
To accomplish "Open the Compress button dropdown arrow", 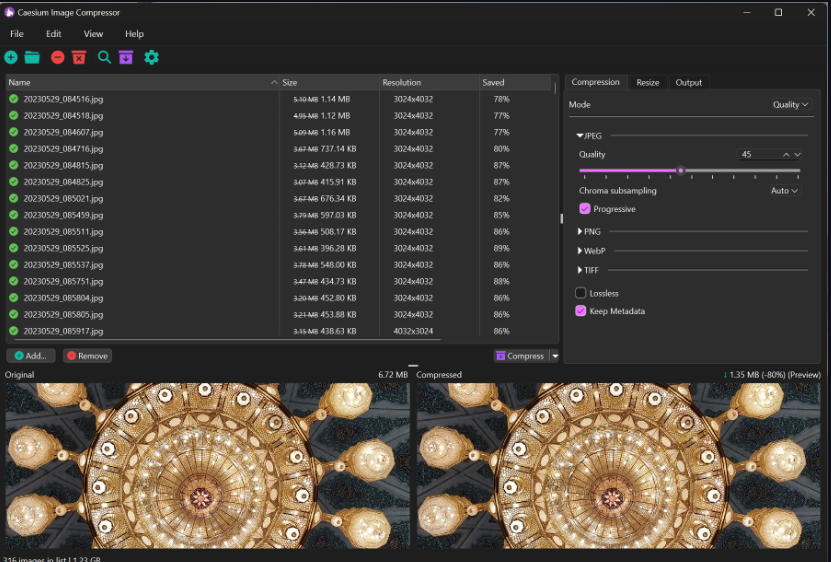I will pyautogui.click(x=555, y=356).
